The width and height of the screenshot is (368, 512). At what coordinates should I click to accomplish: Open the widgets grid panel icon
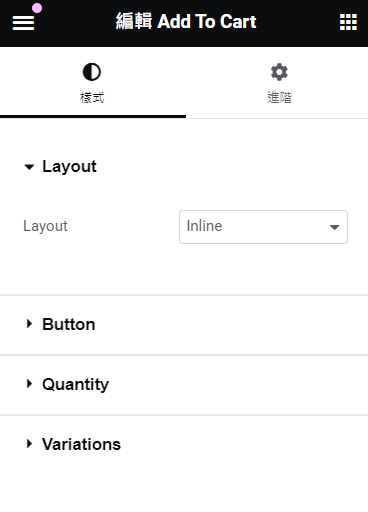[x=348, y=22]
